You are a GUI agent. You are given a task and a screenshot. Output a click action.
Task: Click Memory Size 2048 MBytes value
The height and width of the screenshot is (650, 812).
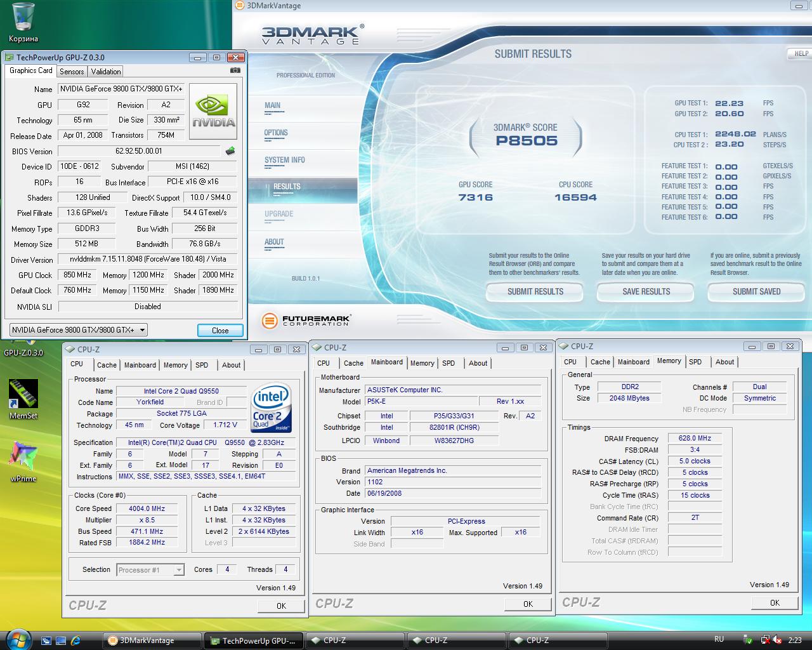point(629,398)
